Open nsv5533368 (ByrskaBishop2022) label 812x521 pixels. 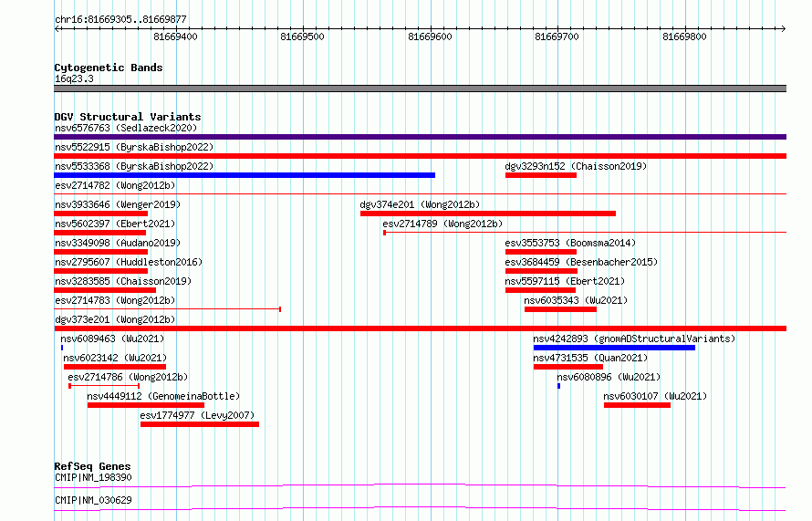click(134, 166)
